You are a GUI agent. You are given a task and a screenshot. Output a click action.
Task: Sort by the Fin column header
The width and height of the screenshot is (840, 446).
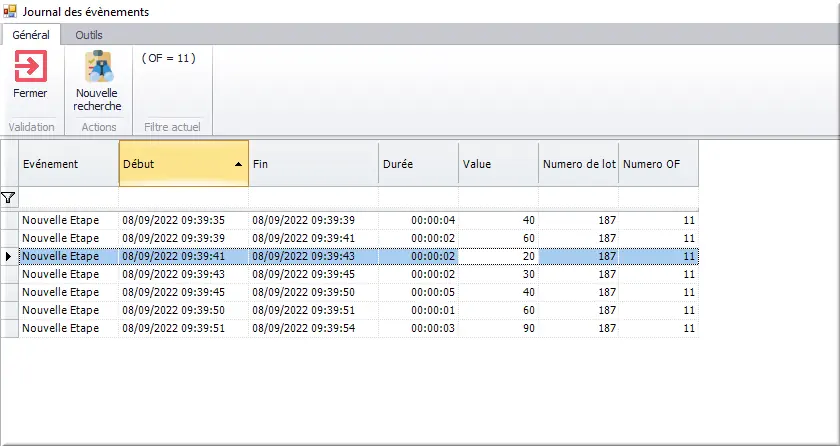click(313, 164)
